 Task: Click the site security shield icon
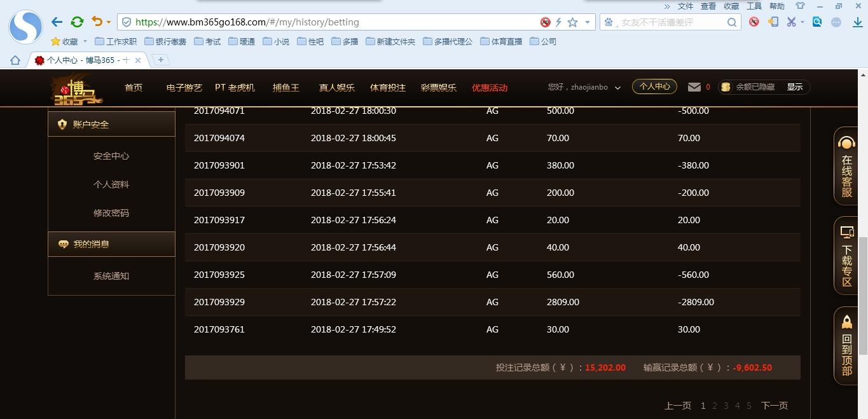click(127, 22)
